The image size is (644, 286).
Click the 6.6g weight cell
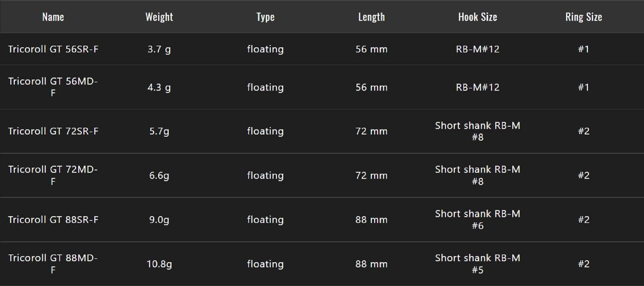tap(159, 176)
